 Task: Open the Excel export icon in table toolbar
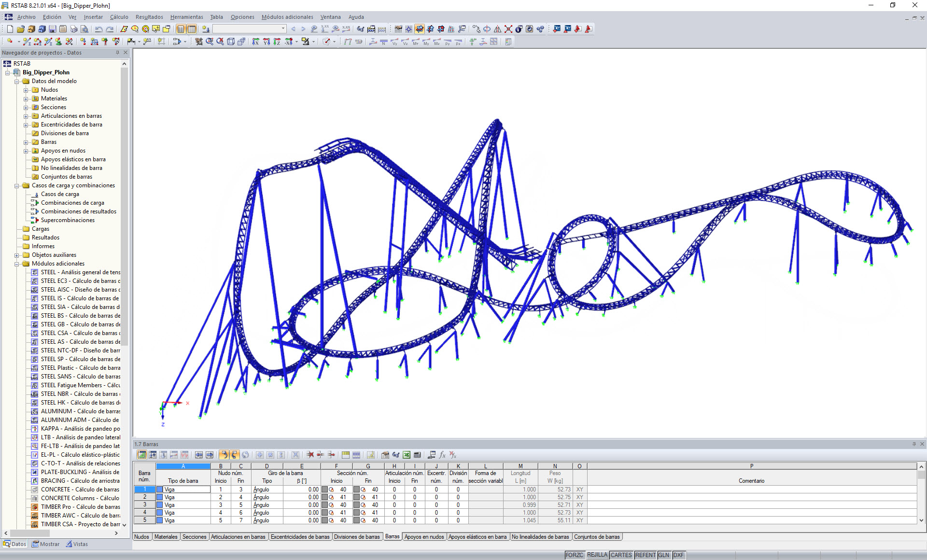[x=406, y=455]
